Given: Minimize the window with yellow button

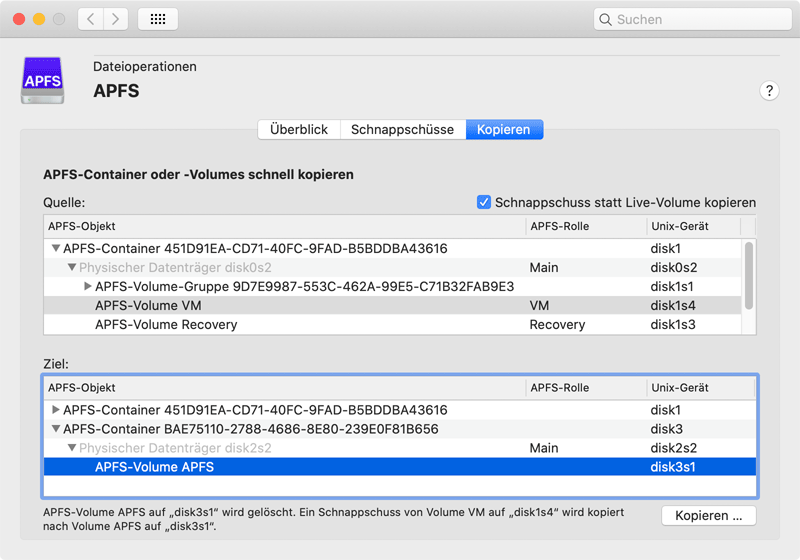Looking at the screenshot, I should coord(39,19).
